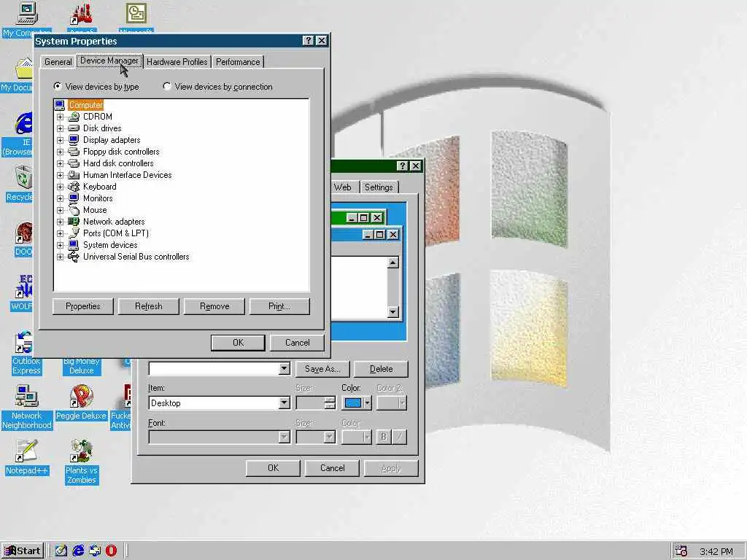The image size is (747, 560).
Task: Click the system tray scheduler icon
Action: 681,551
